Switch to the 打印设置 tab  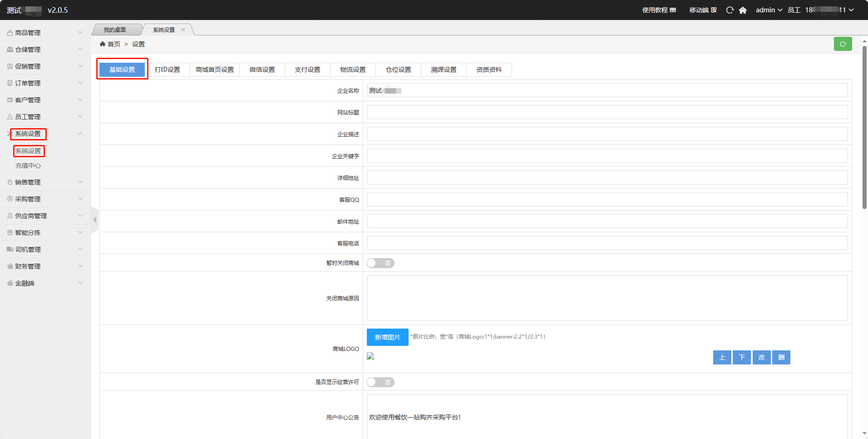coord(167,70)
